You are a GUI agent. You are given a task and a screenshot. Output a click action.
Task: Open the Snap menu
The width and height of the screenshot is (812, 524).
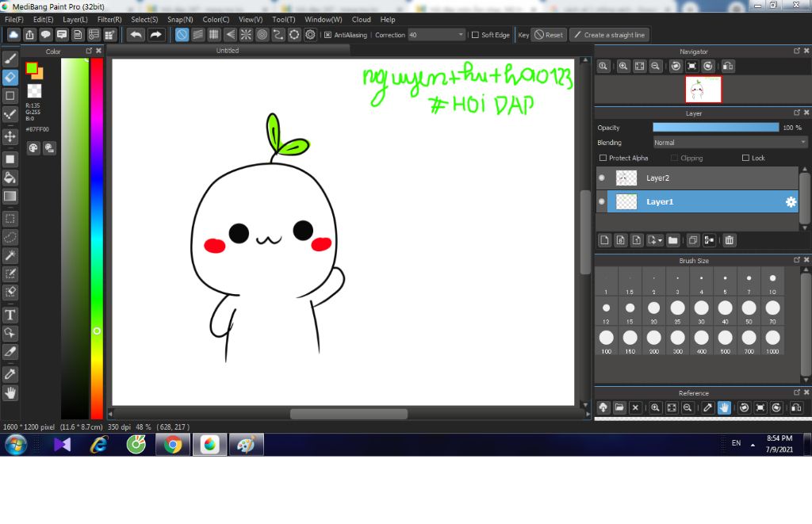click(180, 19)
